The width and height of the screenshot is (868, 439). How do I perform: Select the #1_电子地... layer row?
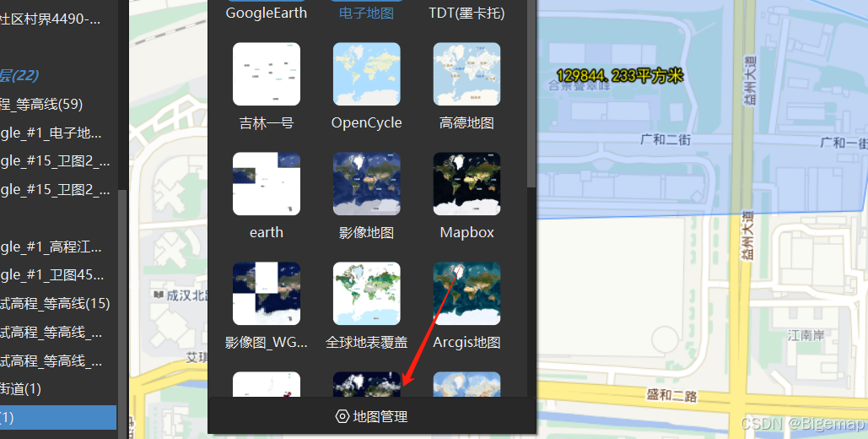(x=51, y=133)
